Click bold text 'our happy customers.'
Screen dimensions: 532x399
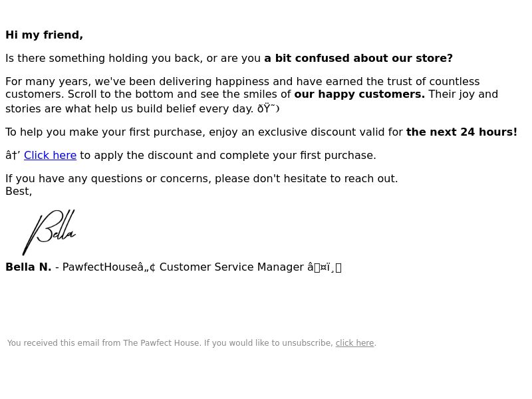tap(359, 94)
